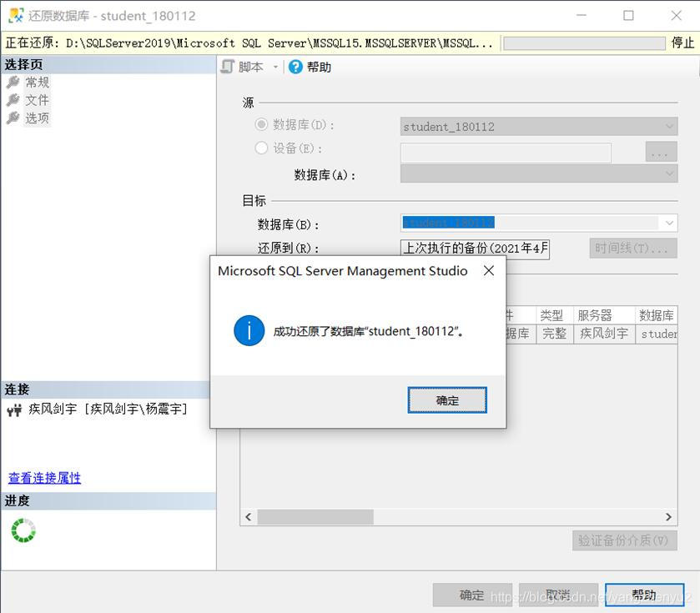Click the wrench icon beside 文件
The image size is (700, 613).
pos(13,100)
